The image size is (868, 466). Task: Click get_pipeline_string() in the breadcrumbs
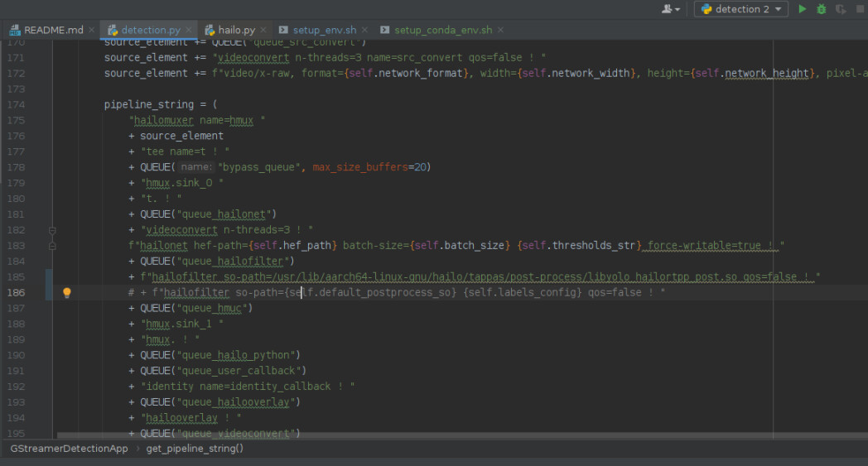tap(195, 449)
